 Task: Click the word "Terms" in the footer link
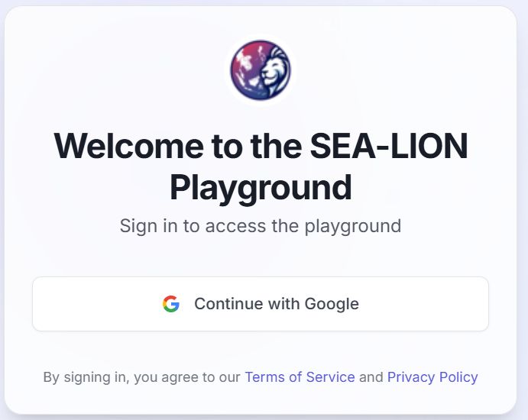click(x=264, y=377)
